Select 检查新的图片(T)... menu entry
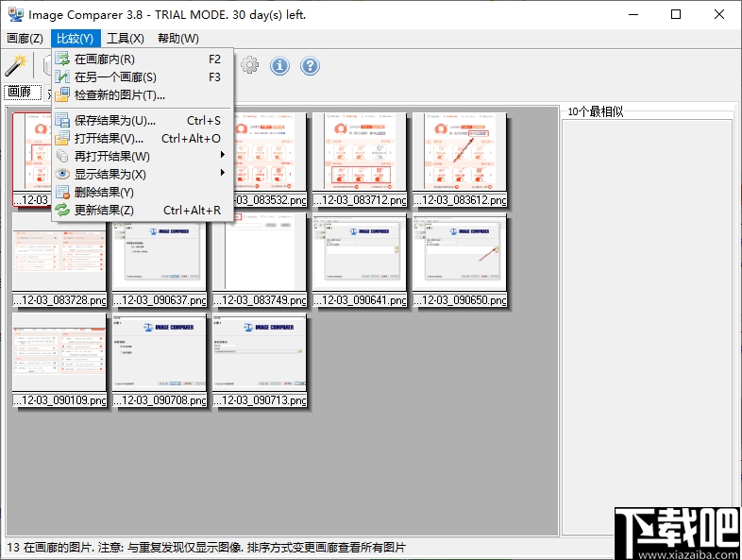Viewport: 742px width, 560px height. click(143, 95)
